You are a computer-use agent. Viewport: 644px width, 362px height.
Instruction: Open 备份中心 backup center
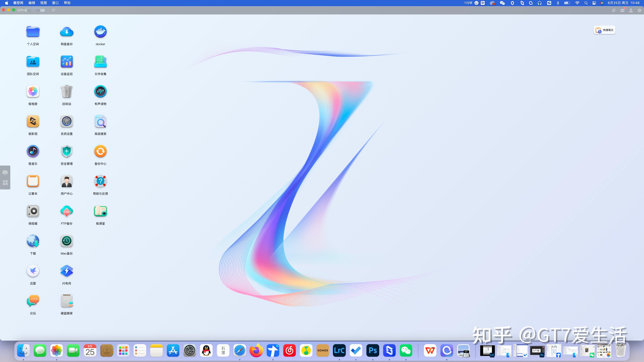click(x=100, y=151)
